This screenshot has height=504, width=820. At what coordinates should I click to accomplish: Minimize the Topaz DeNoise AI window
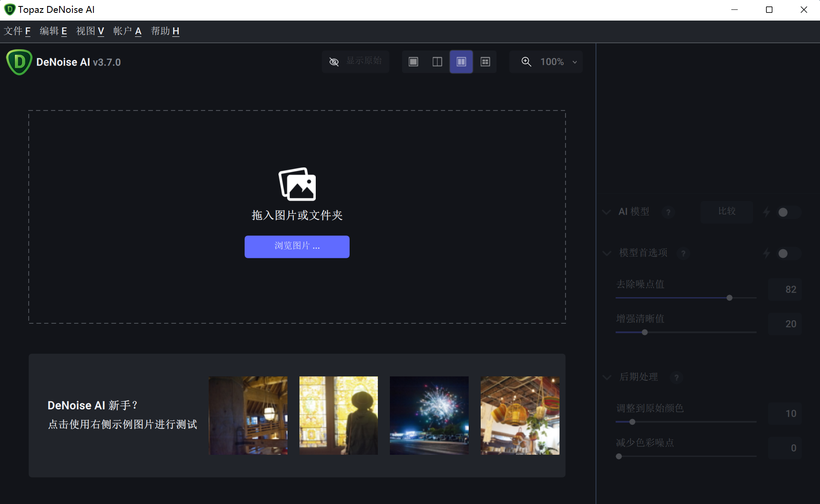734,10
